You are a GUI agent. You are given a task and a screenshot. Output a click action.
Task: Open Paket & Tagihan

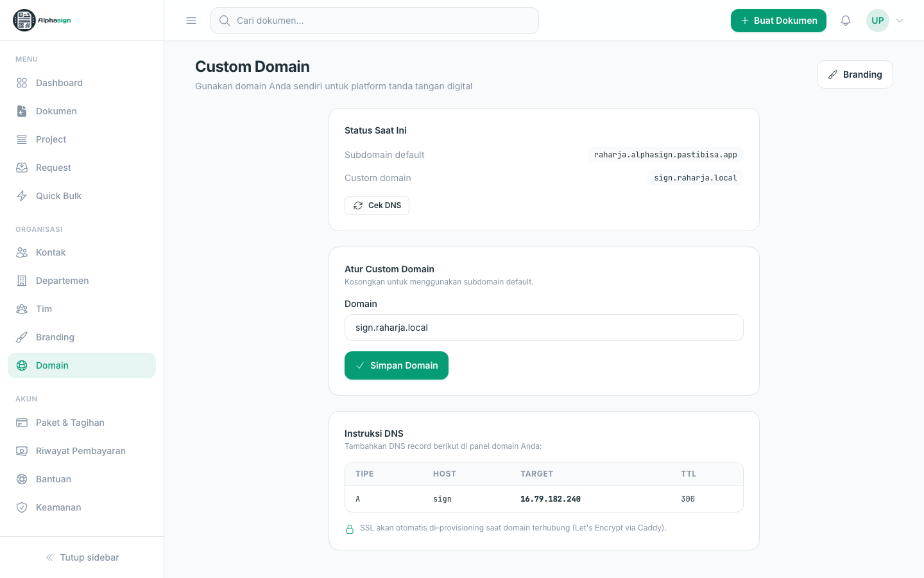click(x=81, y=423)
